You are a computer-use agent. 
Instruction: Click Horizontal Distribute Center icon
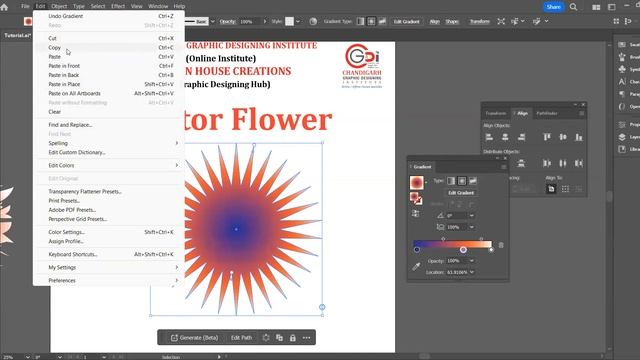click(563, 163)
